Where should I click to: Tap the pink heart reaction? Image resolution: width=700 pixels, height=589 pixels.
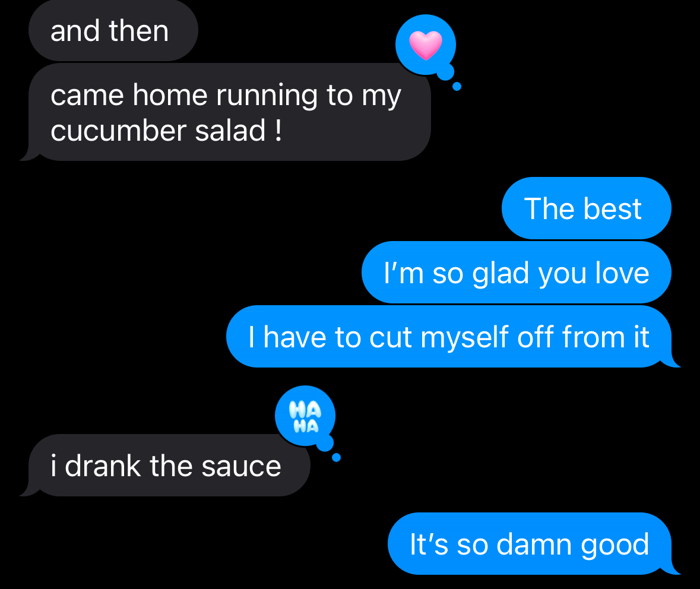[426, 45]
